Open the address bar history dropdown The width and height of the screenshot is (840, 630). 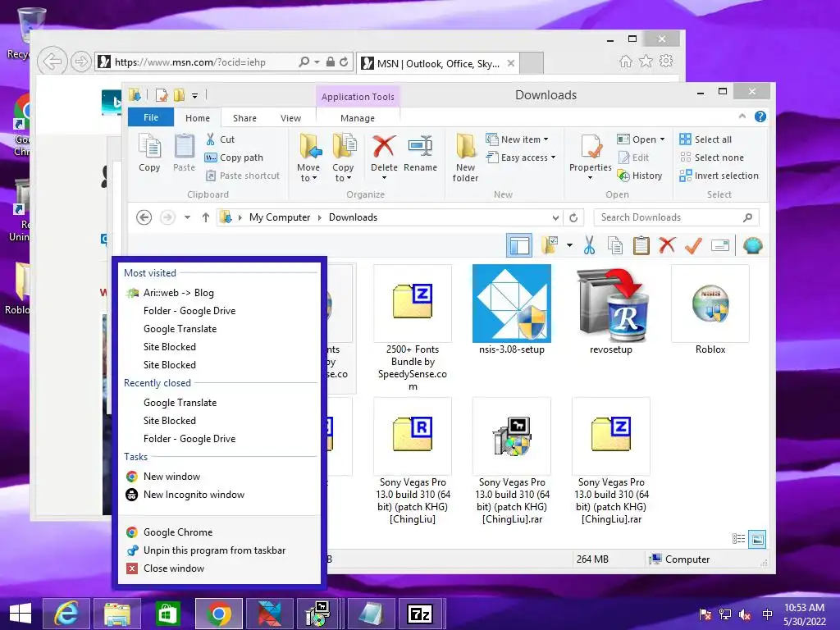[555, 217]
